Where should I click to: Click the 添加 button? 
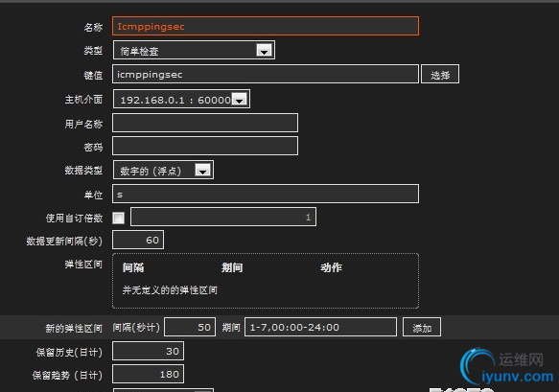click(422, 327)
